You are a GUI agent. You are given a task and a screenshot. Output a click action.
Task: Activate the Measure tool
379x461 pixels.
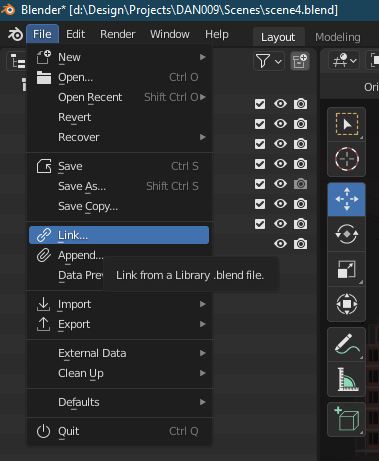click(x=347, y=379)
